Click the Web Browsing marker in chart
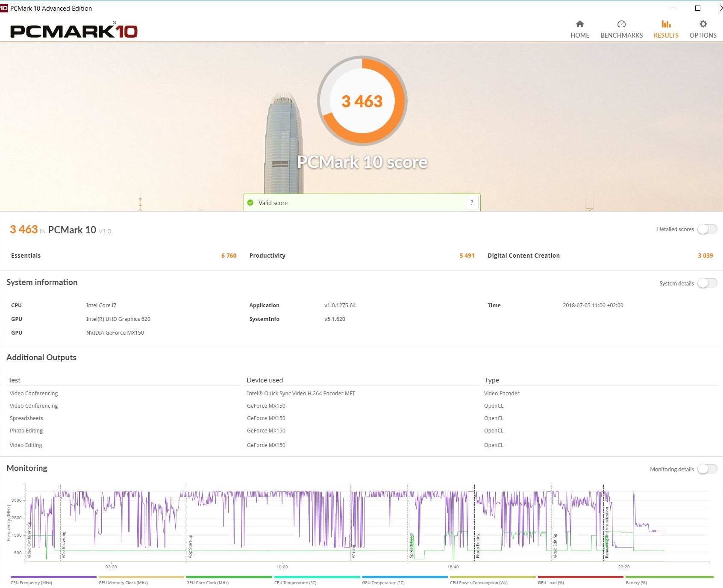The width and height of the screenshot is (723, 588). point(64,545)
